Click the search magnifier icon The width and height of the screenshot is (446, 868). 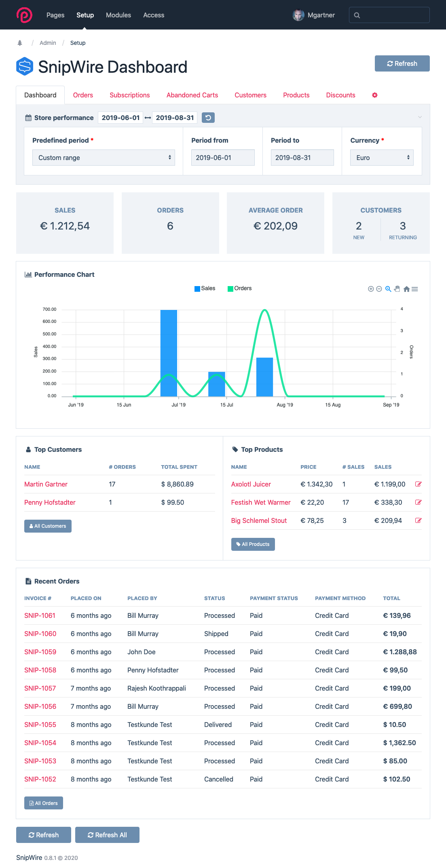[x=357, y=15]
